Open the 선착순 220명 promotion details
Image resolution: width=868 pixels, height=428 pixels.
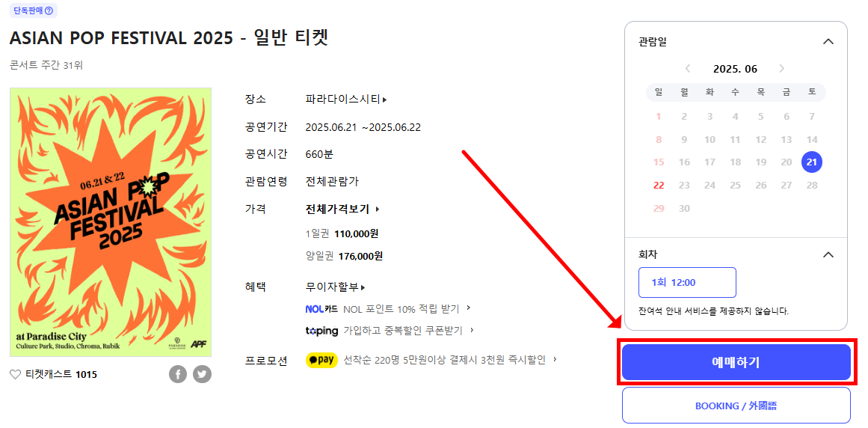(450, 360)
